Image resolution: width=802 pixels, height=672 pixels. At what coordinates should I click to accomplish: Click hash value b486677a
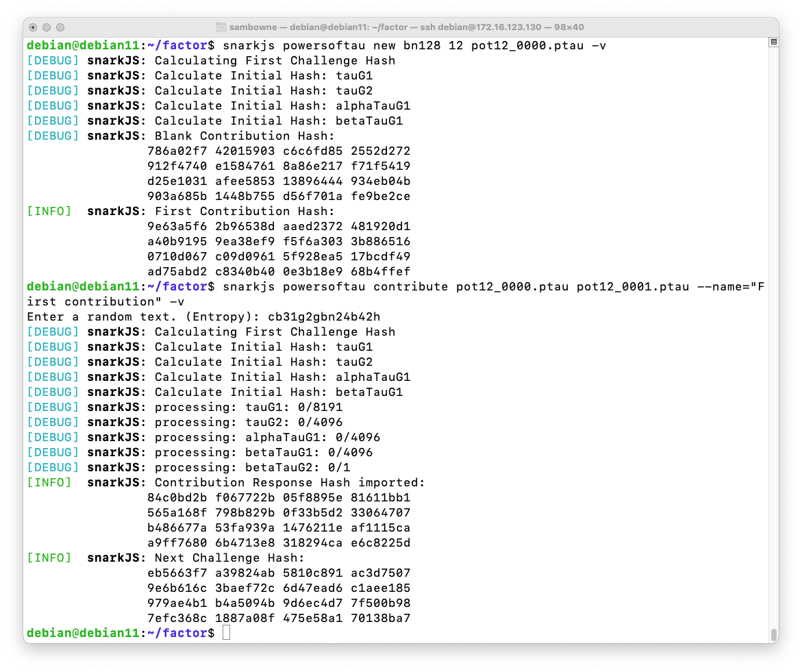[x=177, y=528]
